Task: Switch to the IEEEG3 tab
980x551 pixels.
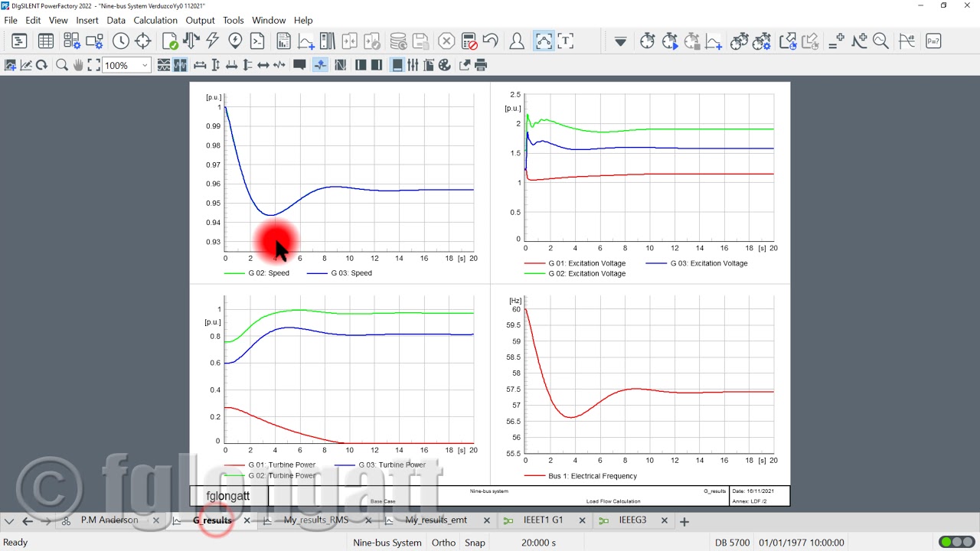Action: click(x=632, y=520)
